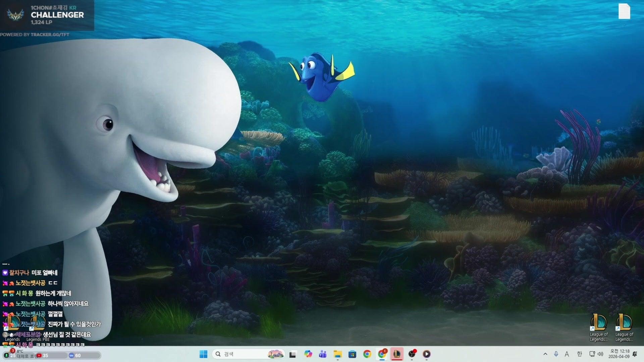
Task: Toggle the 한 input language indicator
Action: [x=579, y=354]
